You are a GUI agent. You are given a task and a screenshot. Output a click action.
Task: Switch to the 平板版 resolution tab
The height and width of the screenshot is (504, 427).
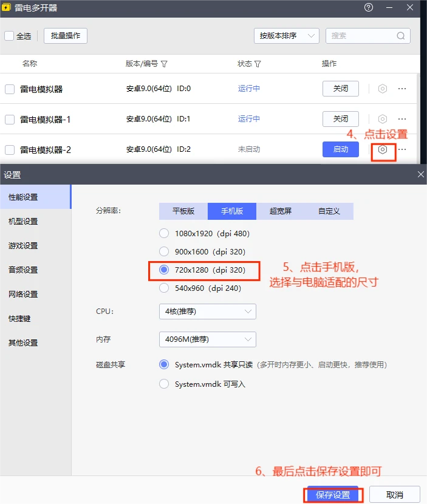[183, 211]
